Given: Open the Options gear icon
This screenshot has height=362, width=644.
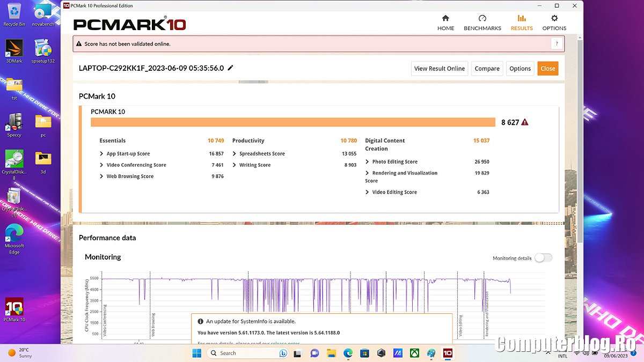Looking at the screenshot, I should click(554, 19).
